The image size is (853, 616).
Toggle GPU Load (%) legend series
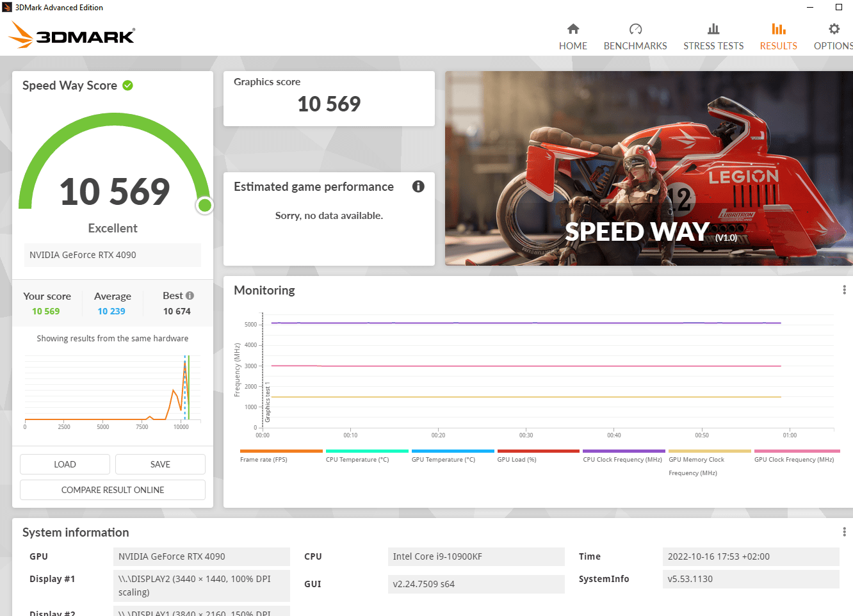point(539,456)
